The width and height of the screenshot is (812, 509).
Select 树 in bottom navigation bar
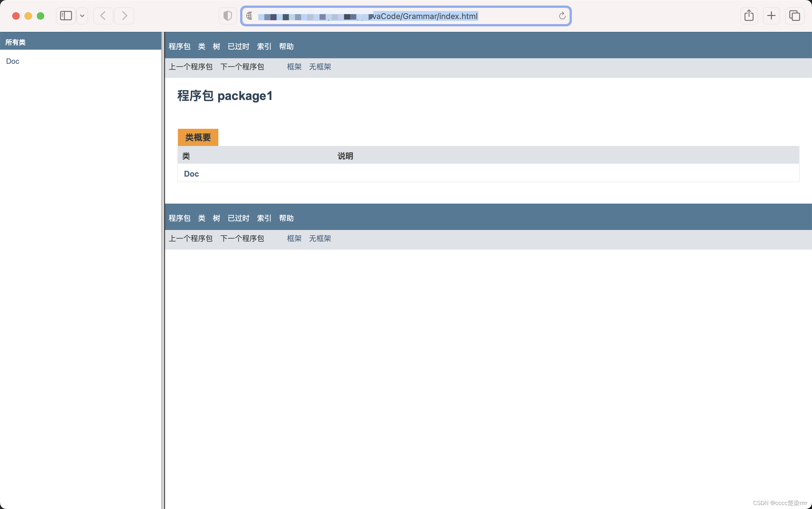tap(216, 218)
